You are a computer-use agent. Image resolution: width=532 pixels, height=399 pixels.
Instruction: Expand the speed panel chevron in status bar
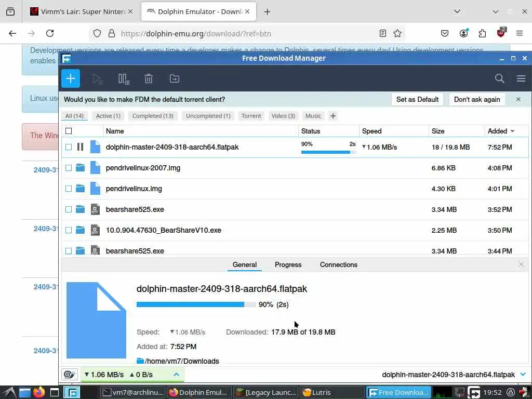tap(177, 375)
